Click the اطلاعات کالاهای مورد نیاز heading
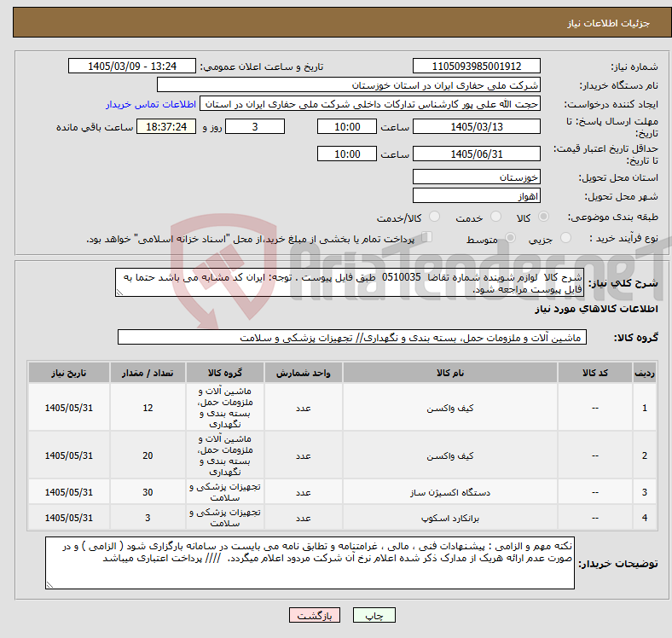This screenshot has width=672, height=638. [596, 309]
